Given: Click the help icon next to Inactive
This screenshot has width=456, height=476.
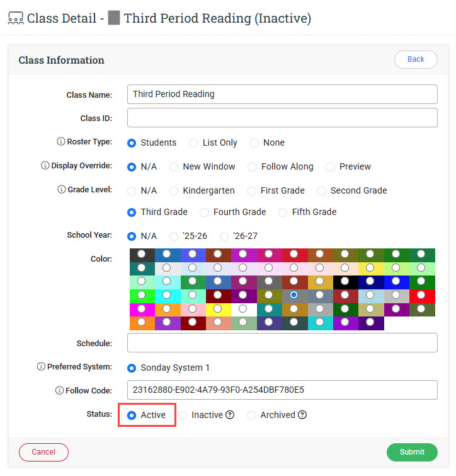Looking at the screenshot, I should [230, 415].
